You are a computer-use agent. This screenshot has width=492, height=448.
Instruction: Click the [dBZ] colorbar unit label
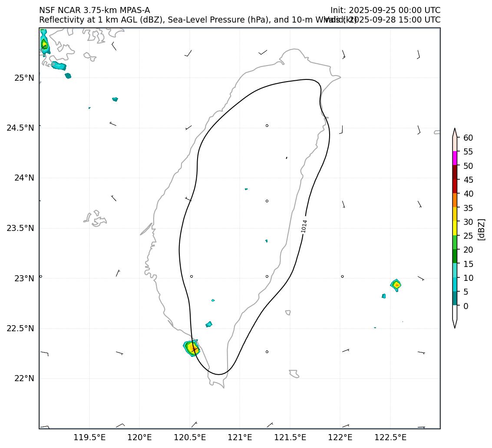481,229
